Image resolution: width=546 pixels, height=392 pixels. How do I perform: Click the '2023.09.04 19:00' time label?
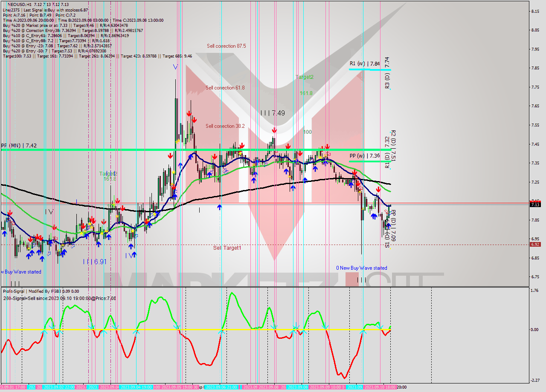[x=136, y=387]
